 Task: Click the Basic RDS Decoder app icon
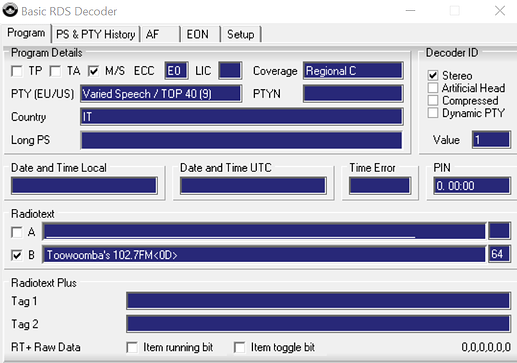[x=10, y=10]
